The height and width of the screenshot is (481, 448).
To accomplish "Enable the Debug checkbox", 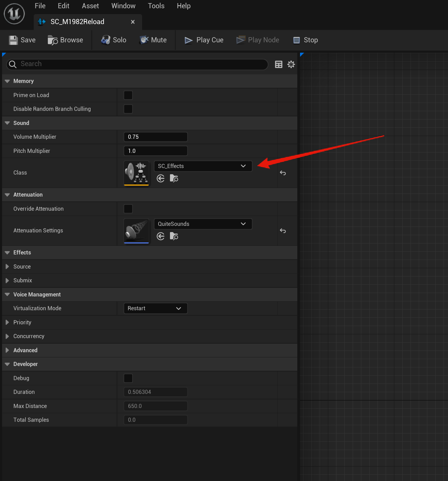I will [x=128, y=378].
